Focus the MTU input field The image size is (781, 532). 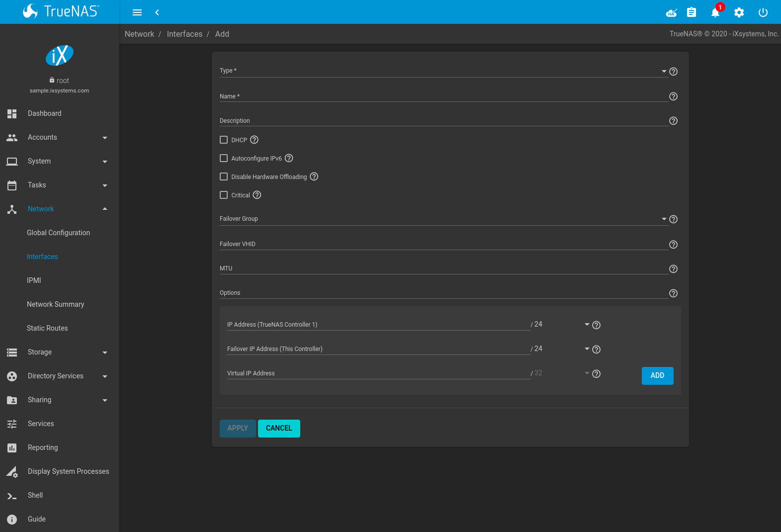pyautogui.click(x=443, y=268)
